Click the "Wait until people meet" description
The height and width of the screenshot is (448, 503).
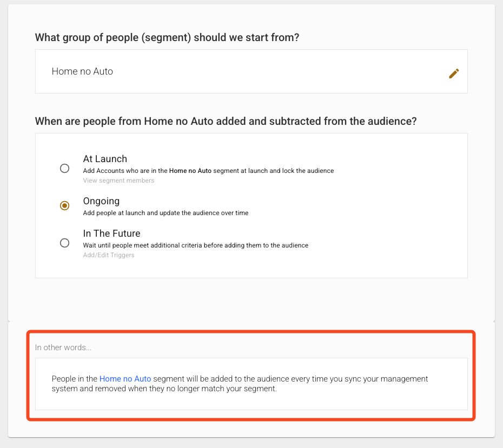(x=195, y=245)
